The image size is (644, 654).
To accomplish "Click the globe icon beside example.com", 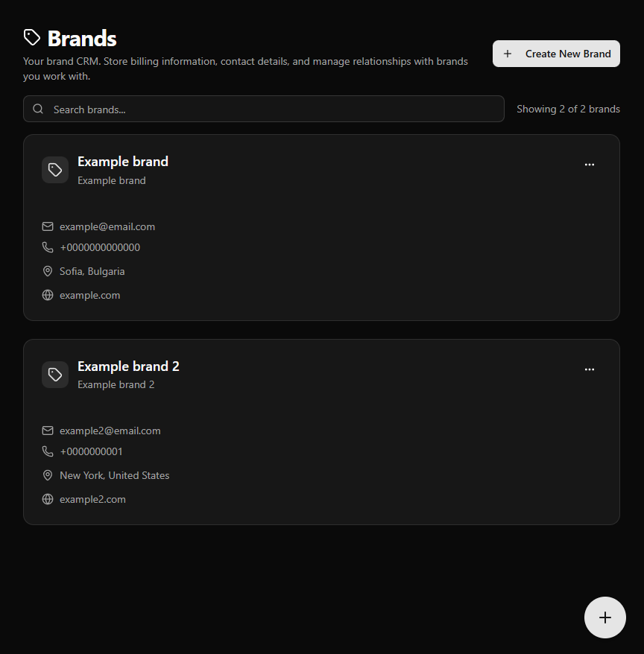I will (x=48, y=295).
